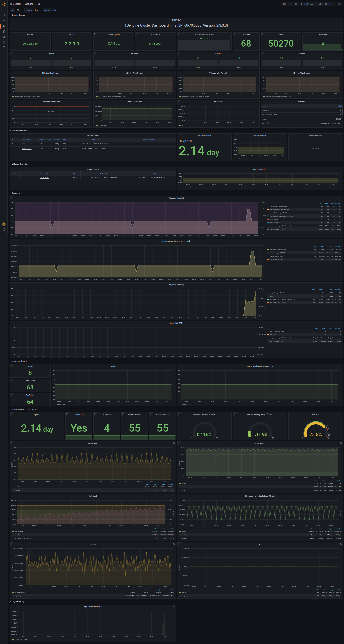This screenshot has height=644, width=344.
Task: Star the TDinsight dashboard as favorite
Action: (35, 4)
